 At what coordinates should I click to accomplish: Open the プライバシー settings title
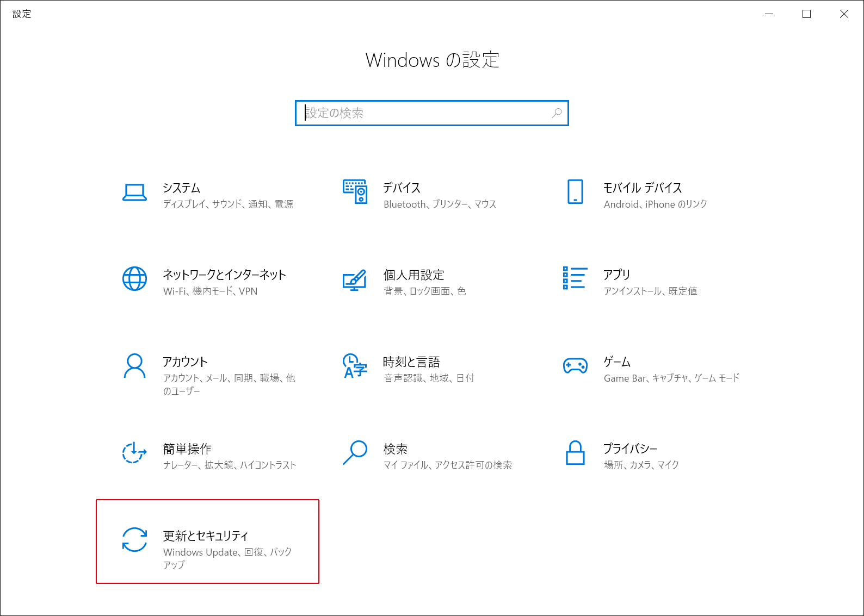(630, 449)
